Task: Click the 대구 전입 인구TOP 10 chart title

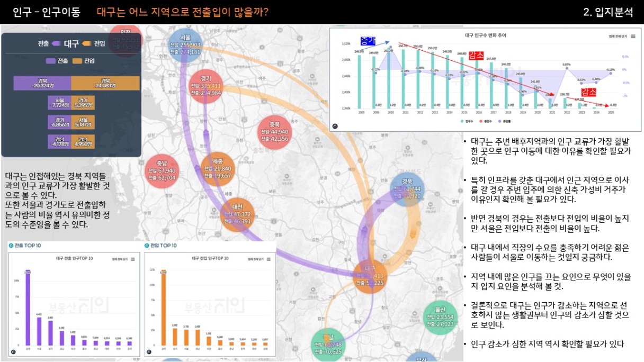Action: (210, 258)
